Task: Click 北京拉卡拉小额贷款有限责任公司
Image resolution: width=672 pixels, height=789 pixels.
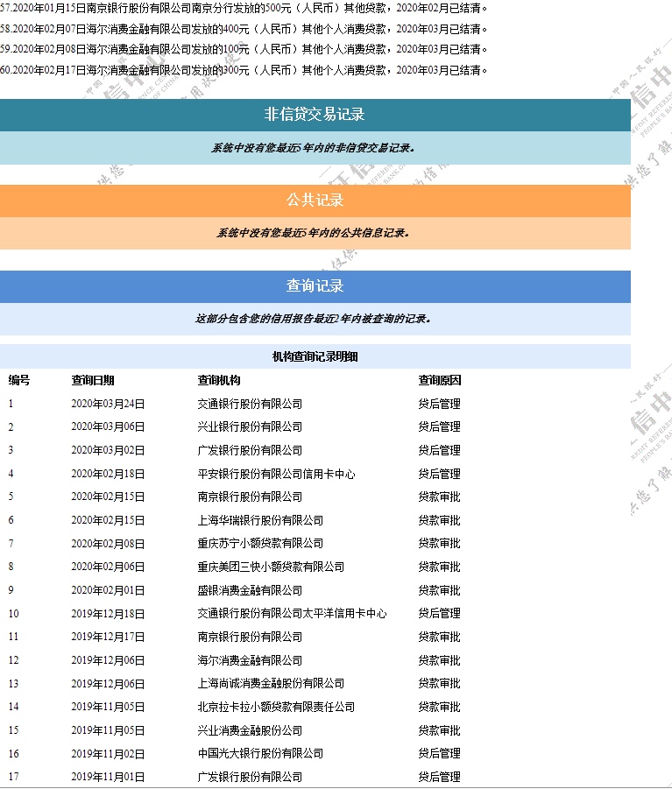Action: pyautogui.click(x=276, y=707)
